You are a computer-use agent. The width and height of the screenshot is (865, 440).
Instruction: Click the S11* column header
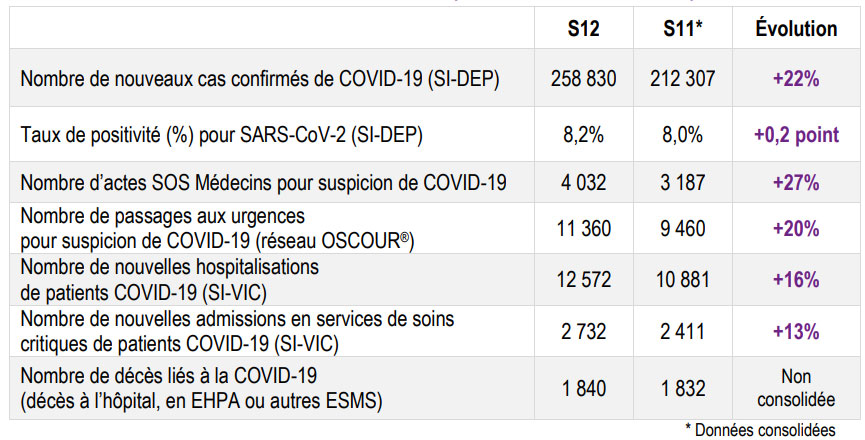tap(683, 29)
